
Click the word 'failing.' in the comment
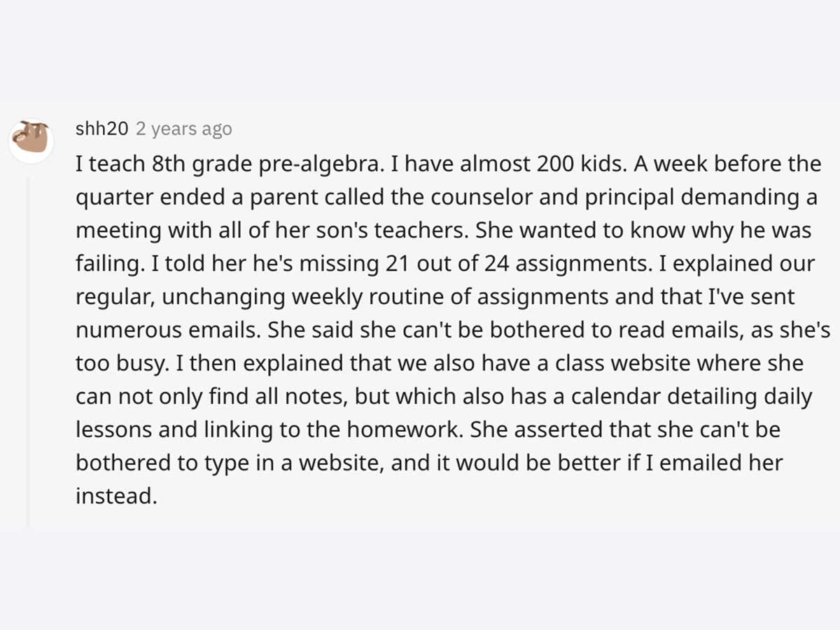(104, 265)
